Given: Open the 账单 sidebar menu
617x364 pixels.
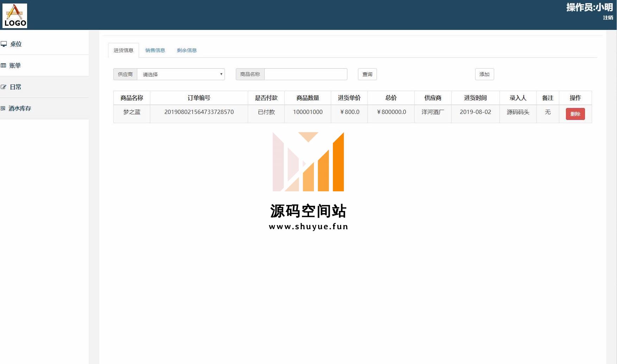Looking at the screenshot, I should coord(44,65).
